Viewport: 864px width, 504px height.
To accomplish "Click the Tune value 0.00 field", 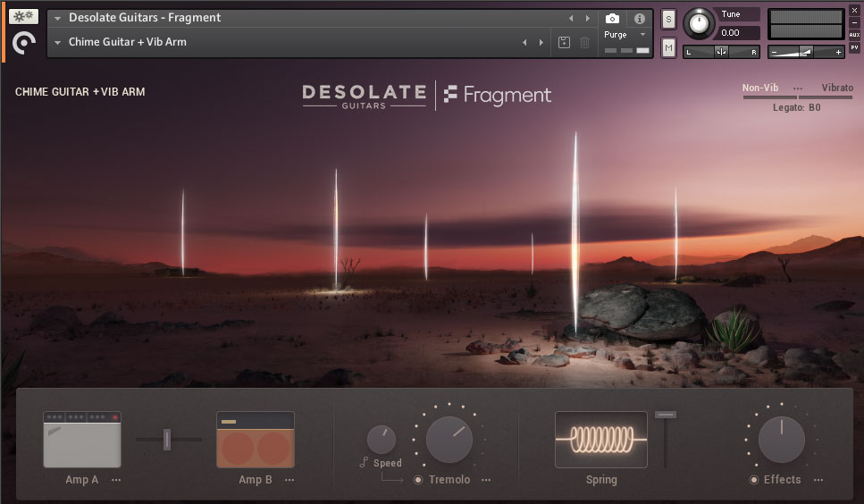I will click(738, 32).
